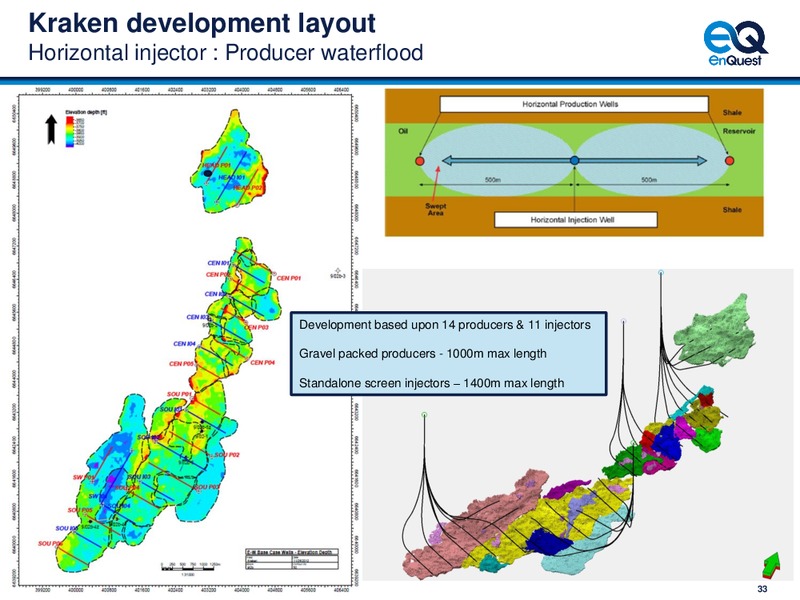Viewport: 800px width, 600px height.
Task: Click the 'SW P01' well label
Action: 84,478
